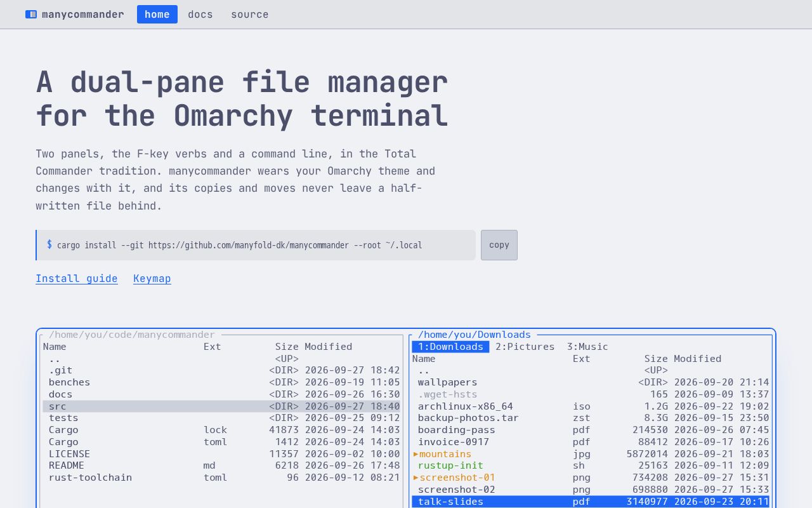Switch to the 3:Music tab

pos(587,347)
